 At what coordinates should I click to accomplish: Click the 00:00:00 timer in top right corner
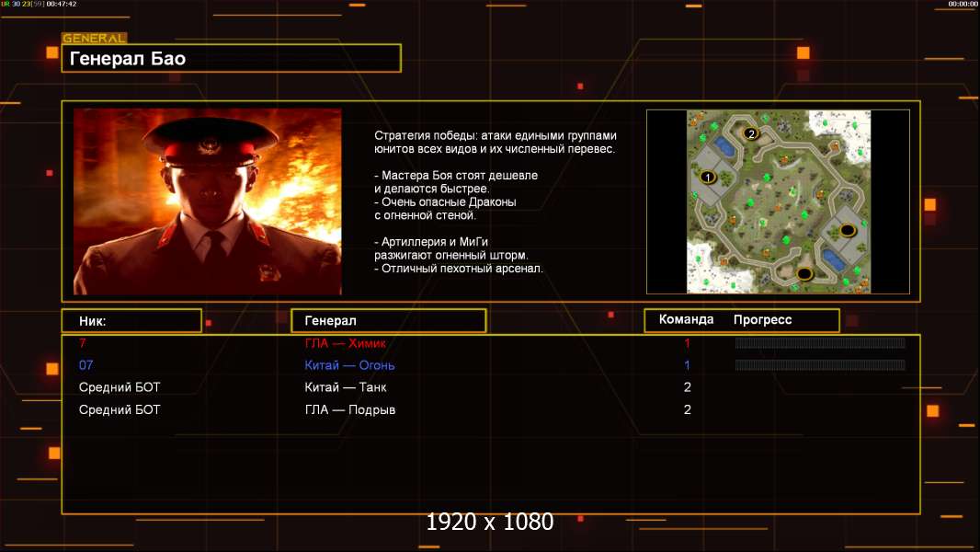(963, 4)
